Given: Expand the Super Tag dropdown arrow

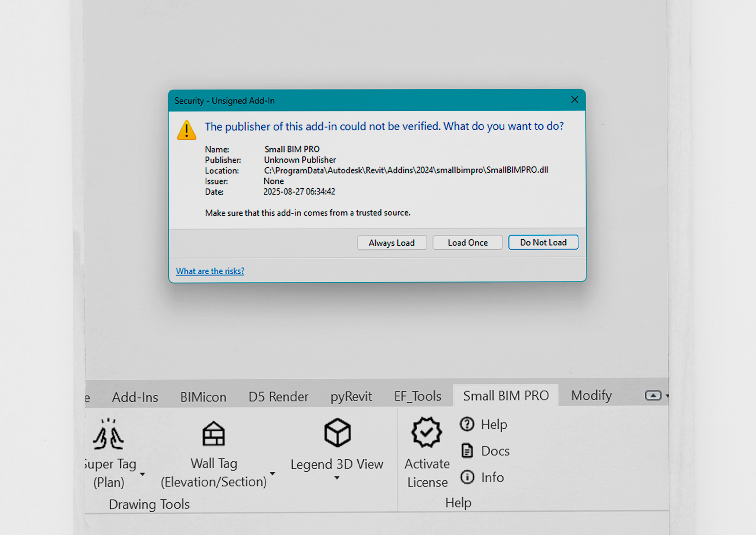Looking at the screenshot, I should click(143, 474).
